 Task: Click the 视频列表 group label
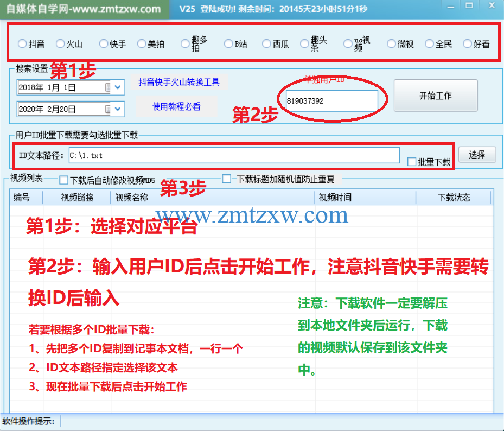point(27,178)
